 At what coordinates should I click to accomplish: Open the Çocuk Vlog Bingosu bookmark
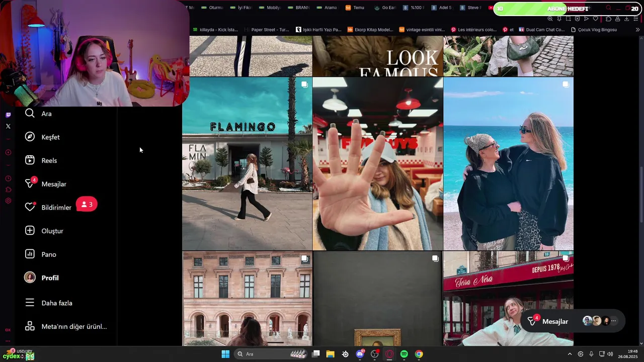(x=594, y=30)
